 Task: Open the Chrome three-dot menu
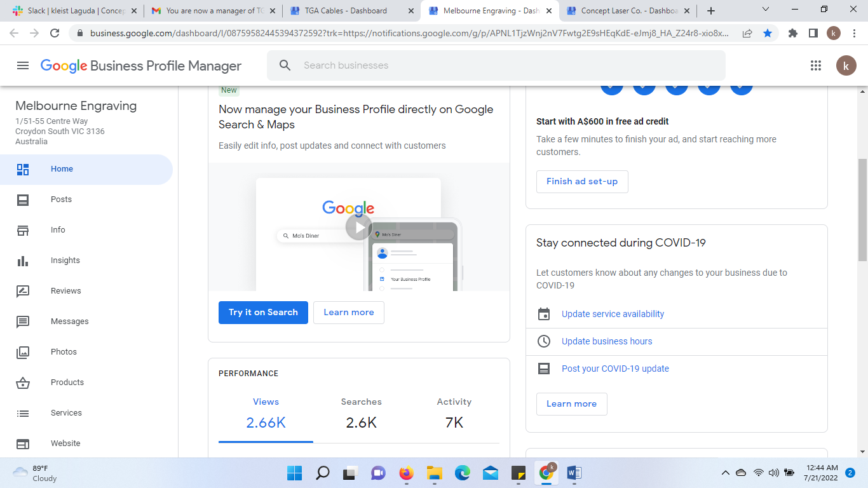tap(854, 33)
